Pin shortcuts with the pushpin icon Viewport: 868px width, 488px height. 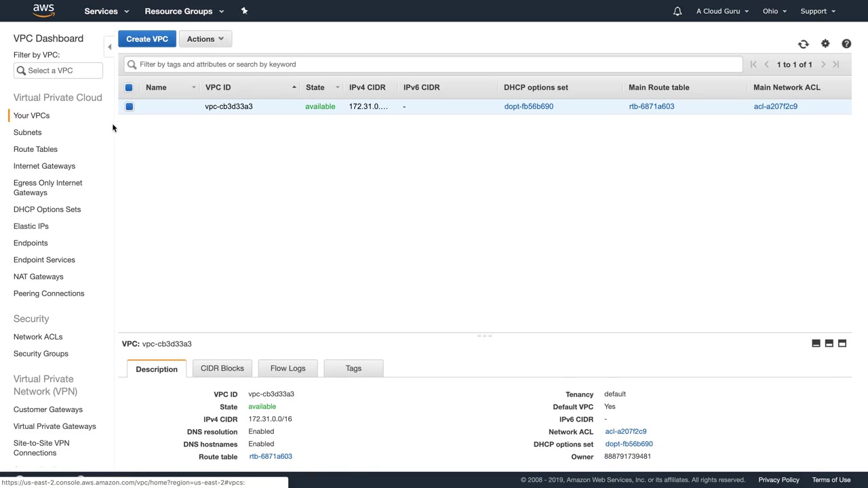[x=244, y=11]
